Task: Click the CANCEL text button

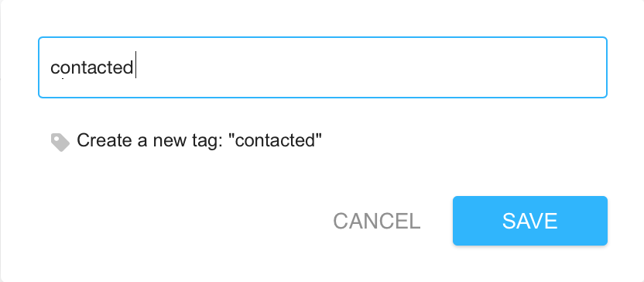Action: [x=377, y=221]
